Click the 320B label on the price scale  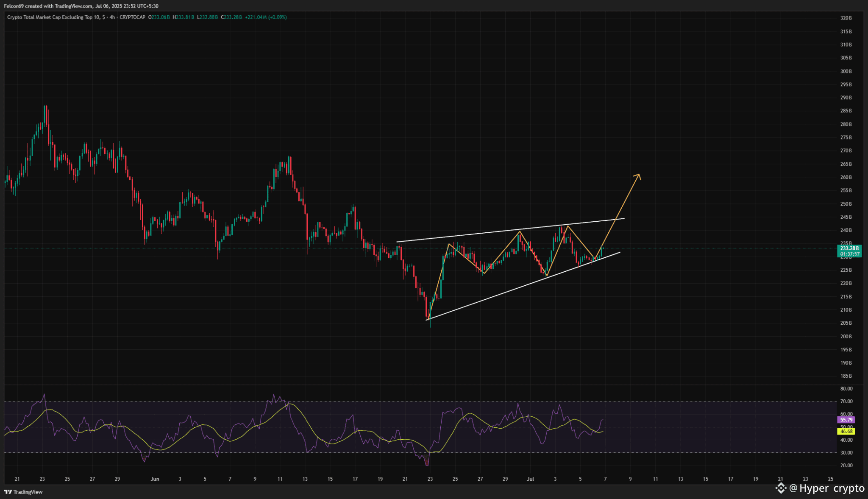[x=846, y=18]
